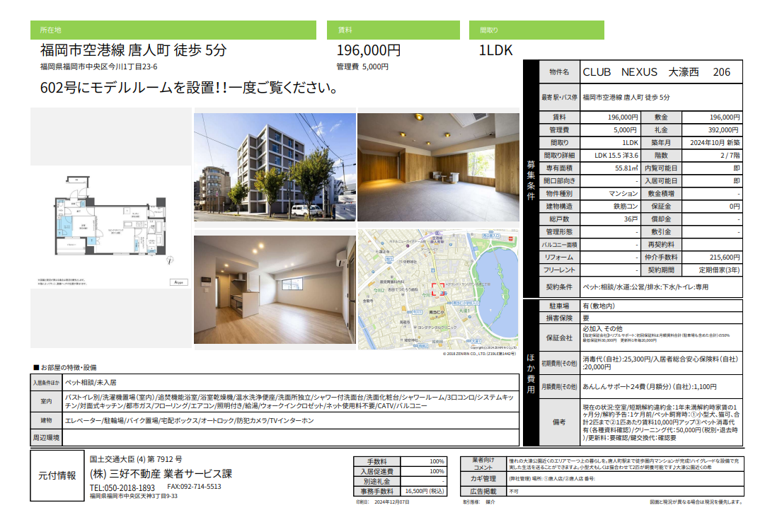
Task: Click the 周辺環境 row label
Action: pos(47,438)
